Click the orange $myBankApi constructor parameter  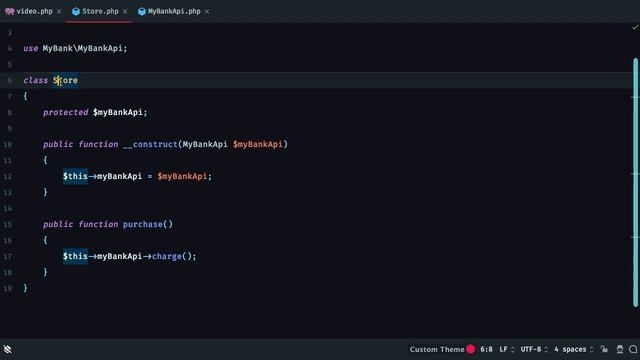(x=258, y=144)
